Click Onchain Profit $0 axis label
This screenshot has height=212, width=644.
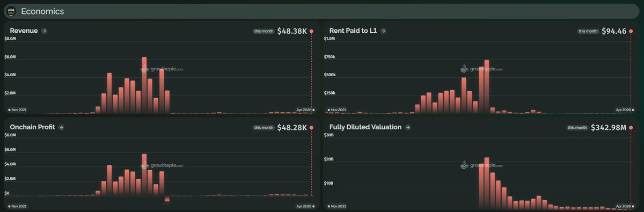(7, 193)
